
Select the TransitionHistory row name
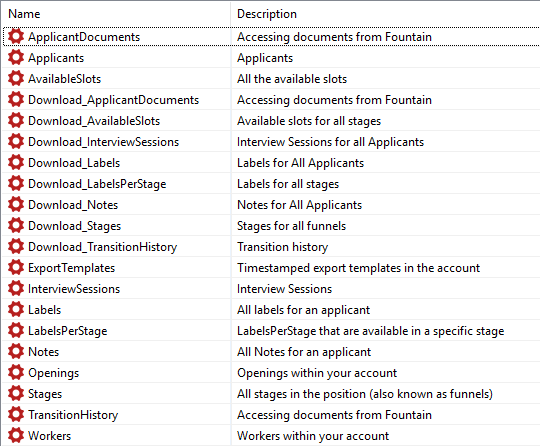point(73,415)
